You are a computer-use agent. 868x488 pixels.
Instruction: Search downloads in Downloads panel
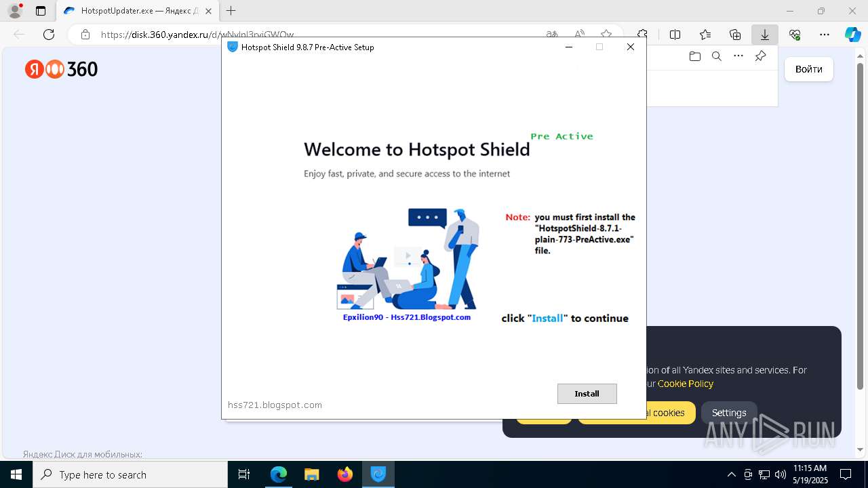(717, 56)
